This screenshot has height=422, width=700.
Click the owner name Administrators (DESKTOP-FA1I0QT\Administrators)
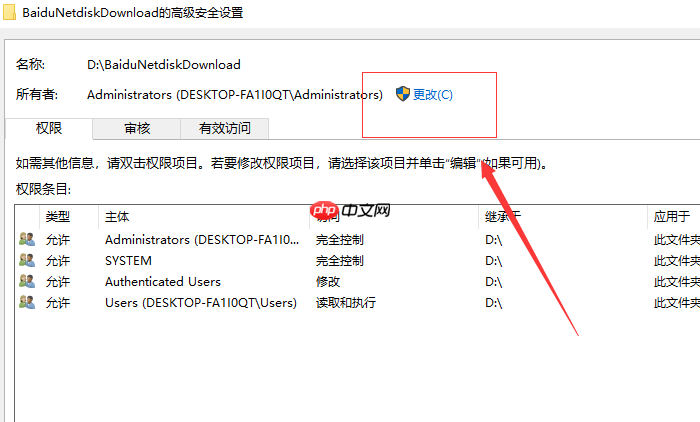(x=235, y=95)
